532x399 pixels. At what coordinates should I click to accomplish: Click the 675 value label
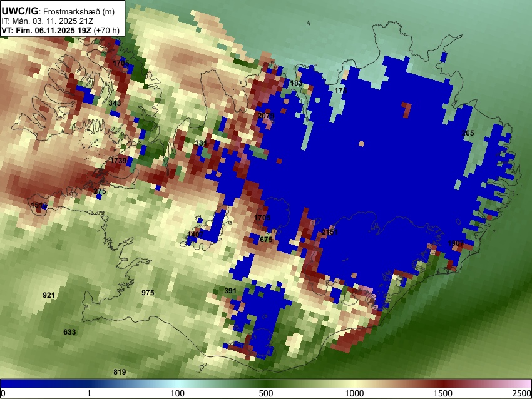[266, 240]
